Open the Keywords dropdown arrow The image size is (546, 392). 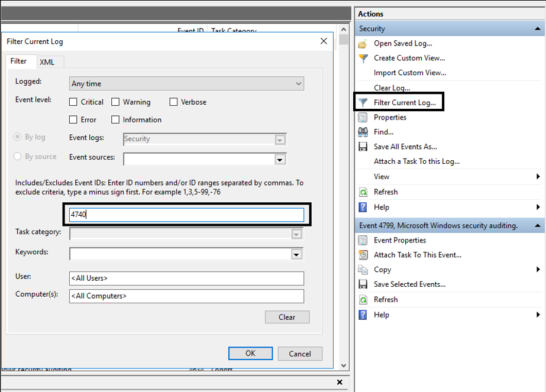296,254
